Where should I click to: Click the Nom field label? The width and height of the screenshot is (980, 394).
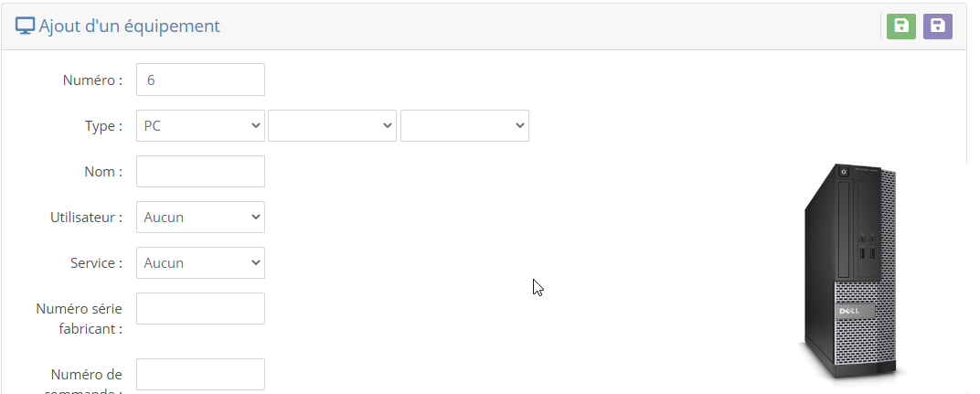[x=103, y=172]
